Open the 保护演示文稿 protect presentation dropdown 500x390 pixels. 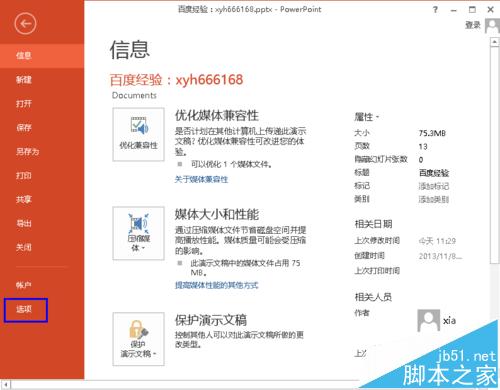click(x=138, y=339)
